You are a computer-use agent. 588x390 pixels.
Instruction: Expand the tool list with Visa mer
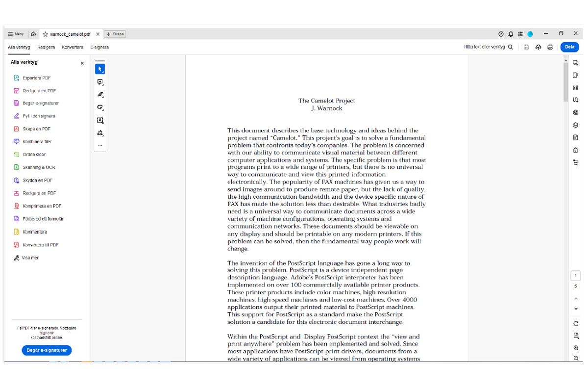click(26, 258)
